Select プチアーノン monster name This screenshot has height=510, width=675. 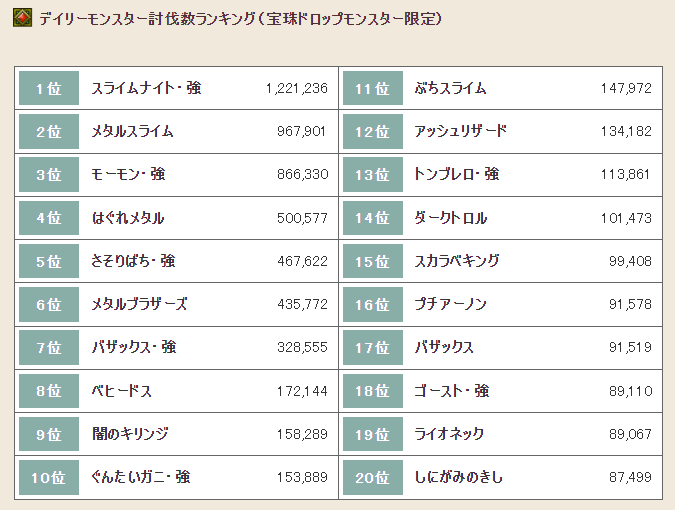tap(450, 304)
